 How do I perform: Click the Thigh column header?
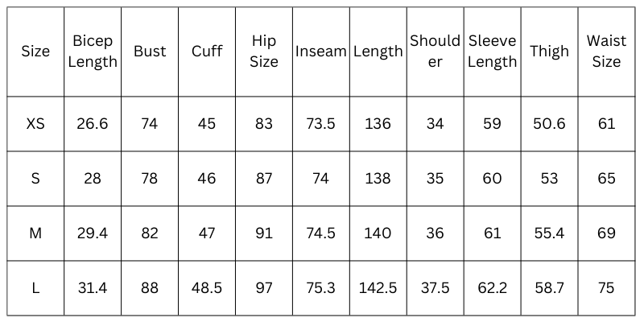(549, 52)
